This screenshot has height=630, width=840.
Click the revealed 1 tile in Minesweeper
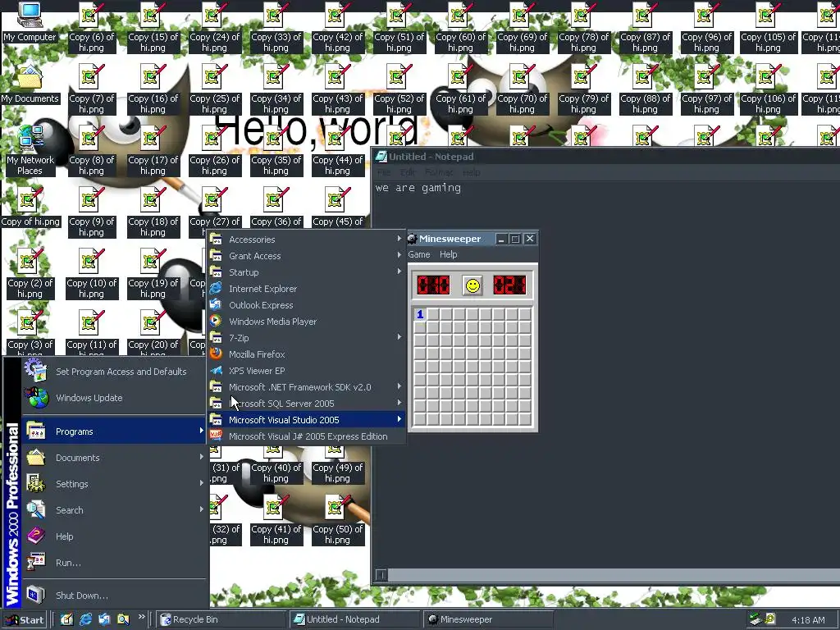coord(420,314)
